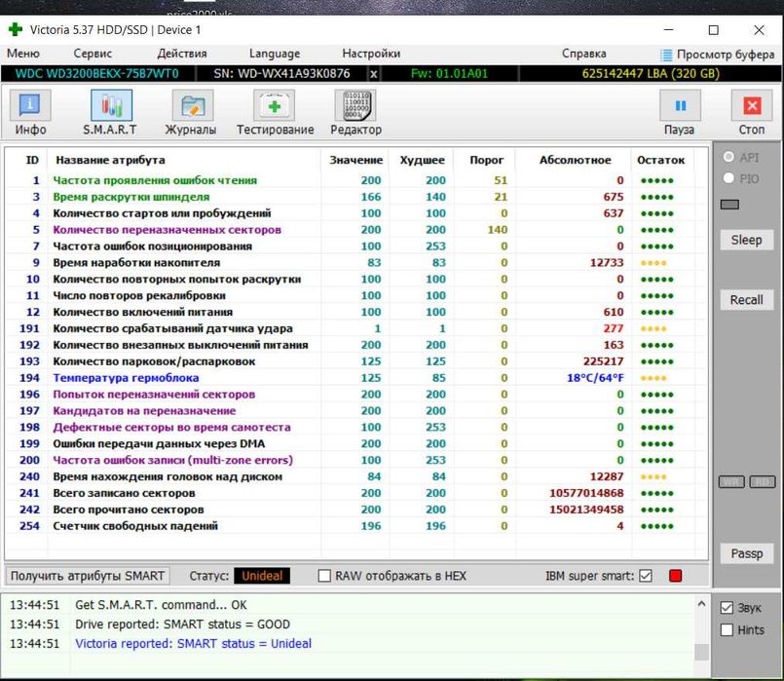The width and height of the screenshot is (784, 681).
Task: Select the PIO radio button
Action: pyautogui.click(x=729, y=178)
